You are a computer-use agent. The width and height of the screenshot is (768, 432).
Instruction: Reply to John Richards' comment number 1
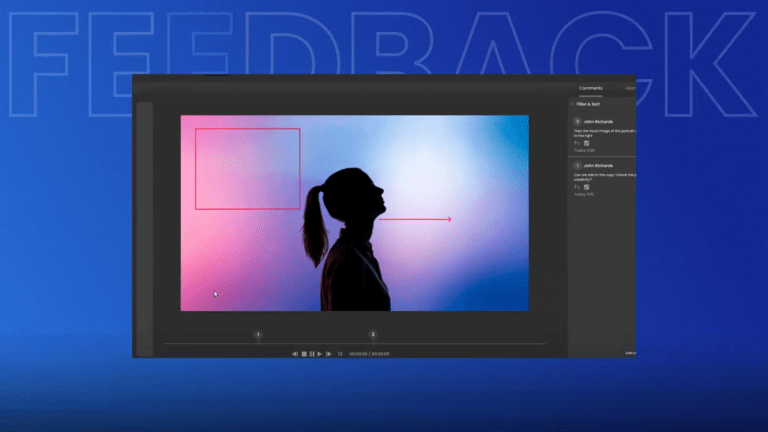(x=577, y=187)
